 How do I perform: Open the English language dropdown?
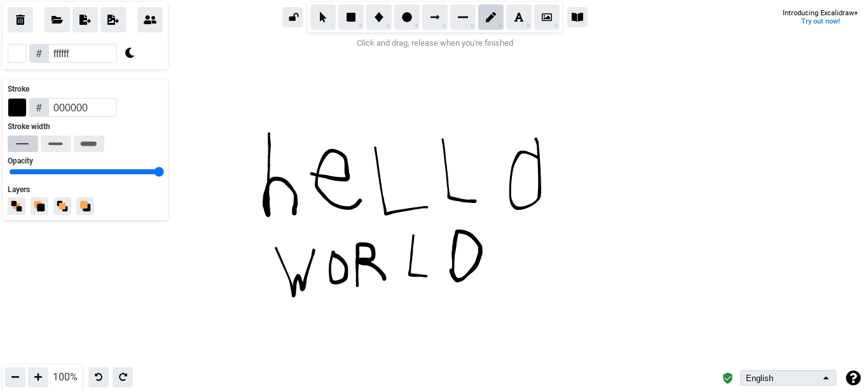pos(788,378)
